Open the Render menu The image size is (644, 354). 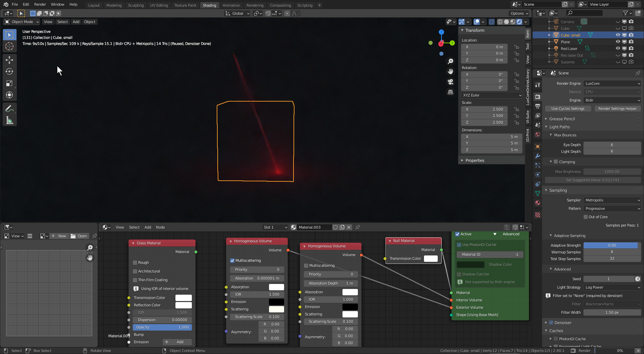click(40, 4)
